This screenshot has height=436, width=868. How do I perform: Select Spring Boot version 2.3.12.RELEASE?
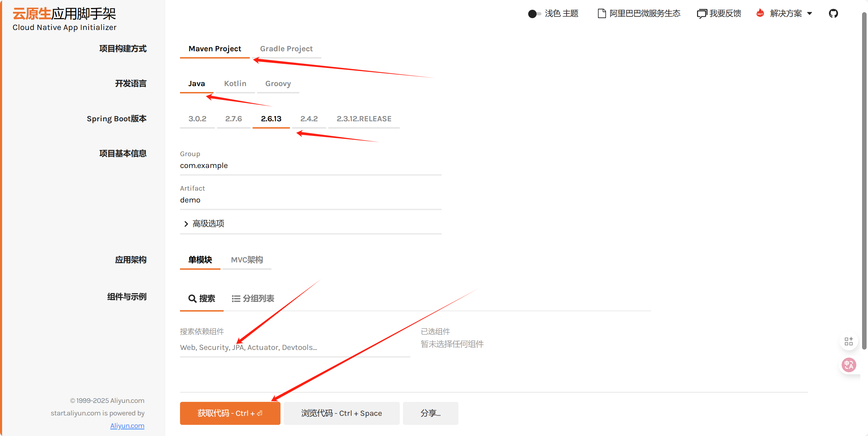coord(364,119)
